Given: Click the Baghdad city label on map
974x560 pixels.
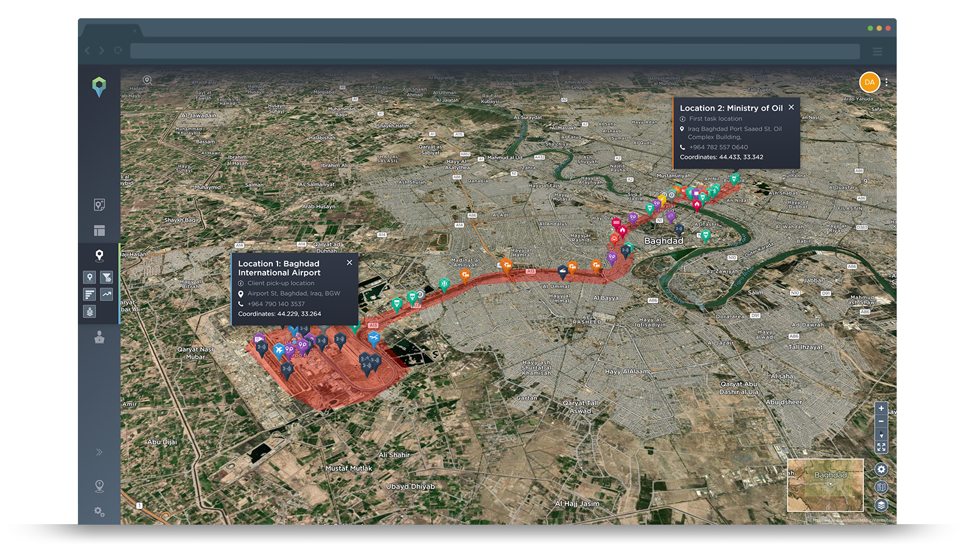Looking at the screenshot, I should (x=664, y=241).
